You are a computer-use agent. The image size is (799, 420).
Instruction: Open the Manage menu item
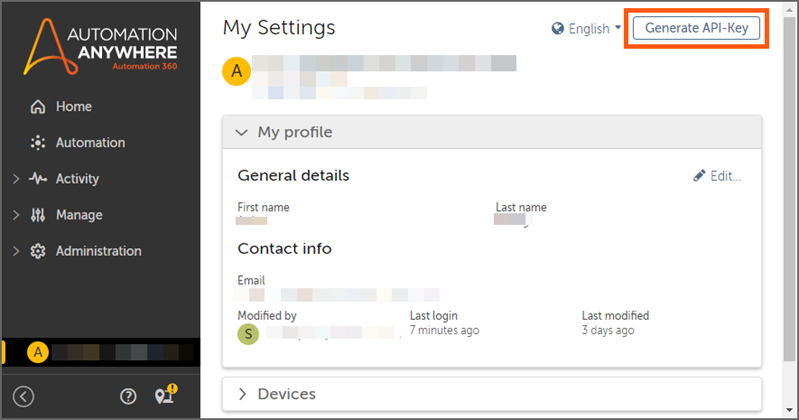[79, 215]
